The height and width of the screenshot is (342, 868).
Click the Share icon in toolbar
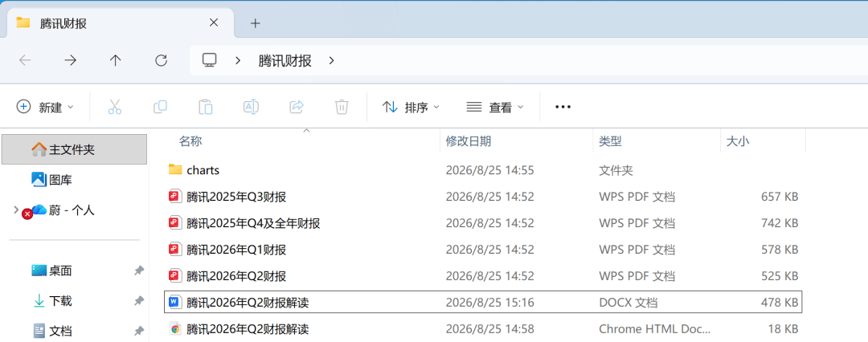[x=297, y=107]
